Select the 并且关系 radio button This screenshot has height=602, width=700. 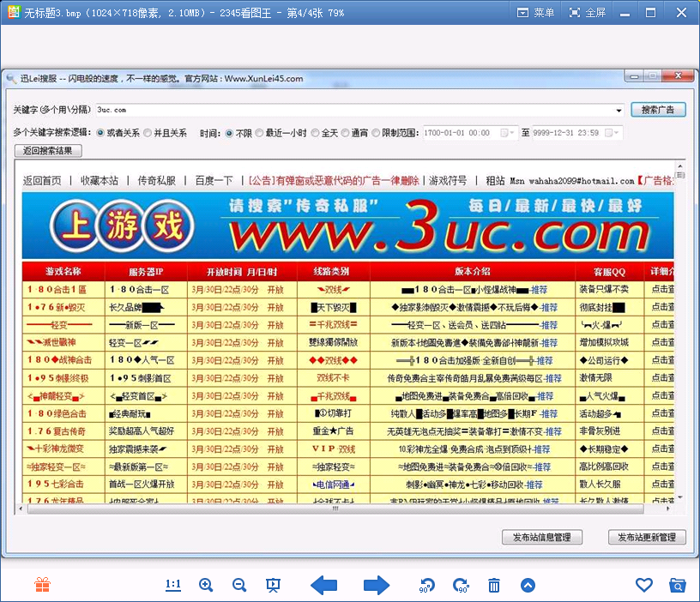[x=148, y=133]
